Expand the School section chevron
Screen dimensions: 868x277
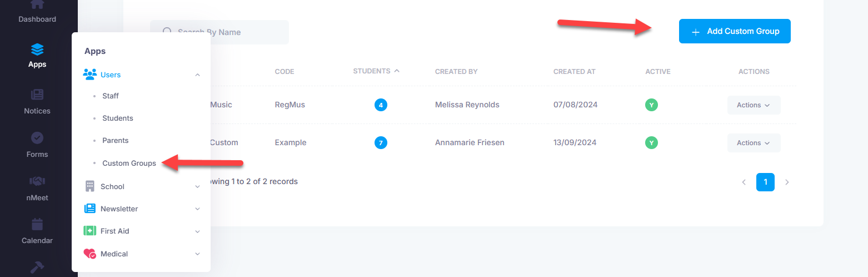(197, 186)
